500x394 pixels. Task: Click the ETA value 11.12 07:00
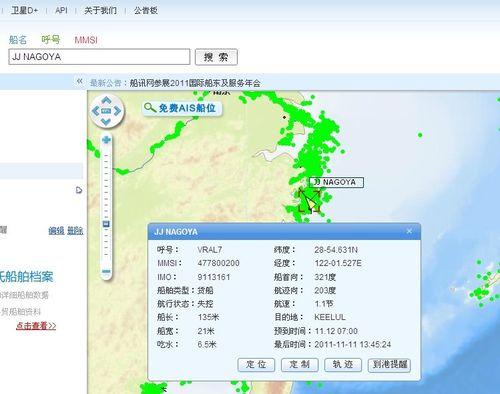pos(336,331)
